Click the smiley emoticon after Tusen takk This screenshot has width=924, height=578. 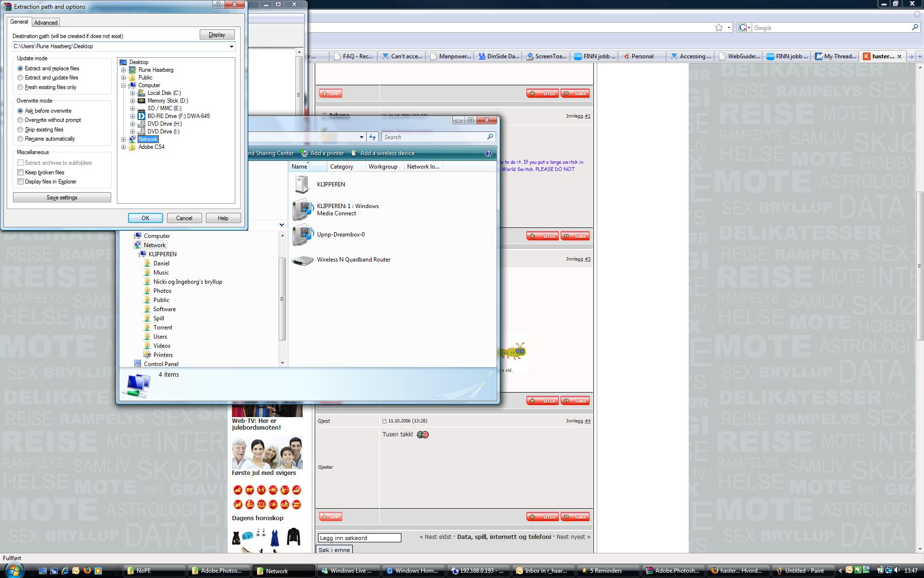423,434
